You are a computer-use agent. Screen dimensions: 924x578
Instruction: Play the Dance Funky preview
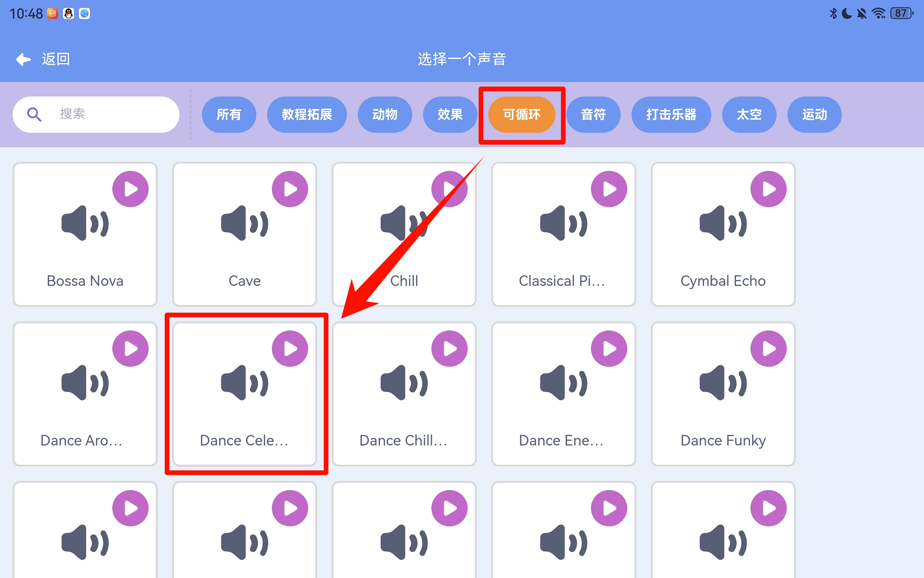[x=769, y=349]
